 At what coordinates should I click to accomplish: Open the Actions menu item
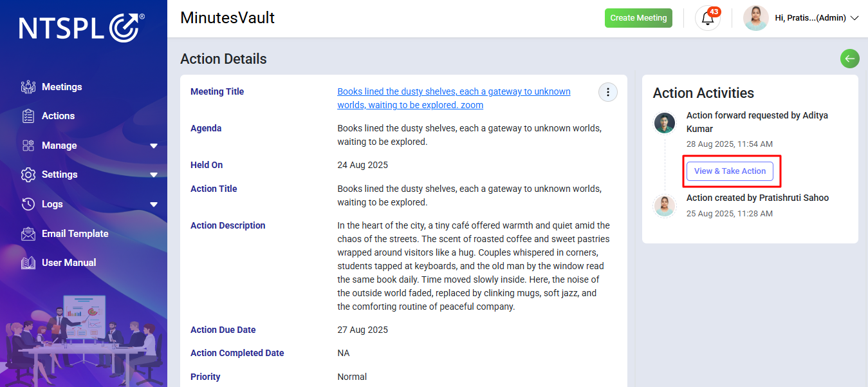[x=58, y=116]
